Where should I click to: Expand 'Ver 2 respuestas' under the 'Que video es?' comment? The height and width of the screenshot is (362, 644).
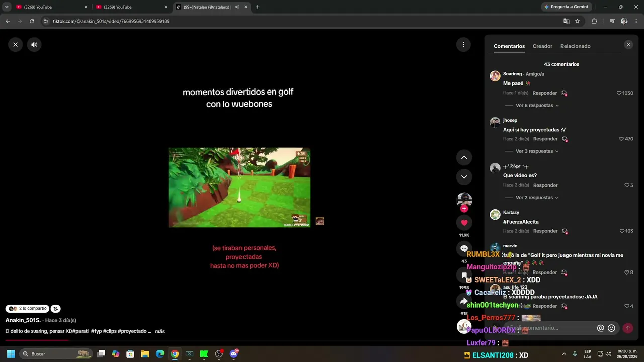coord(537,198)
